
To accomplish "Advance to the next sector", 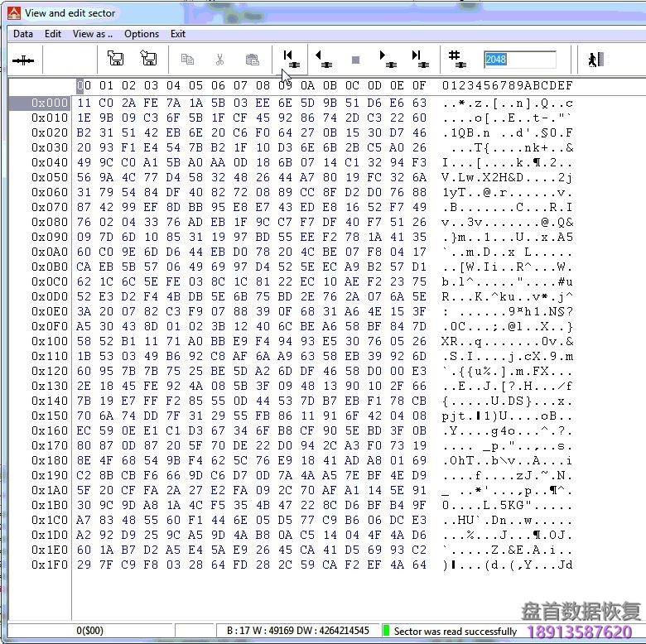I will (x=387, y=59).
